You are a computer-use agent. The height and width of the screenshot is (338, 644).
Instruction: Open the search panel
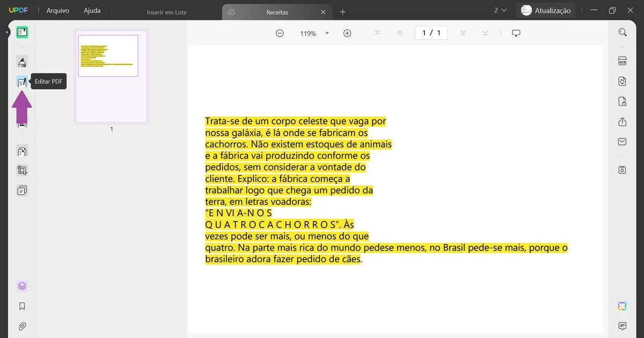621,32
